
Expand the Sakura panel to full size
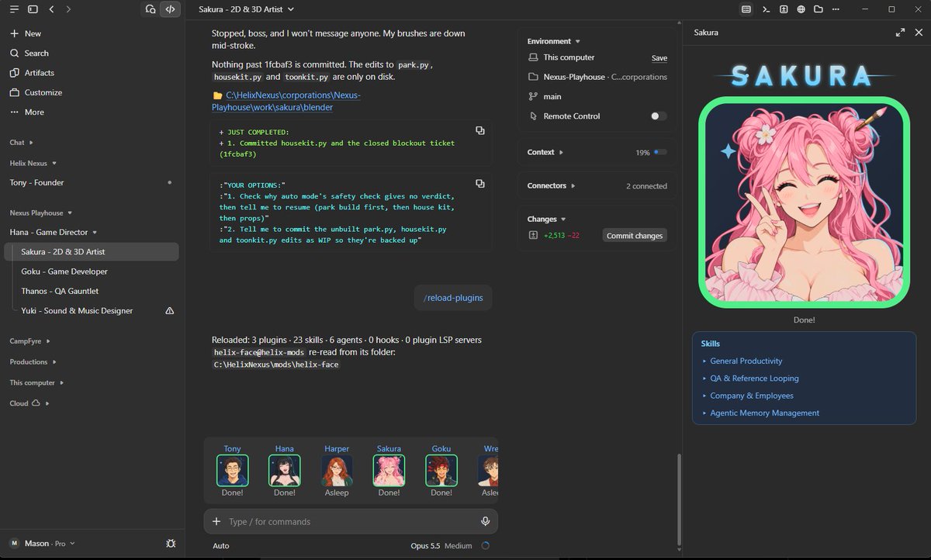pyautogui.click(x=900, y=33)
